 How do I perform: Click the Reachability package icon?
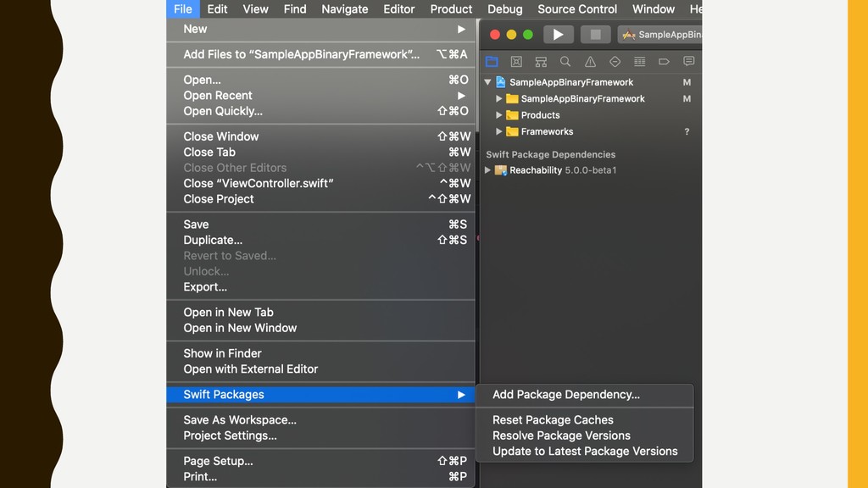coord(500,169)
